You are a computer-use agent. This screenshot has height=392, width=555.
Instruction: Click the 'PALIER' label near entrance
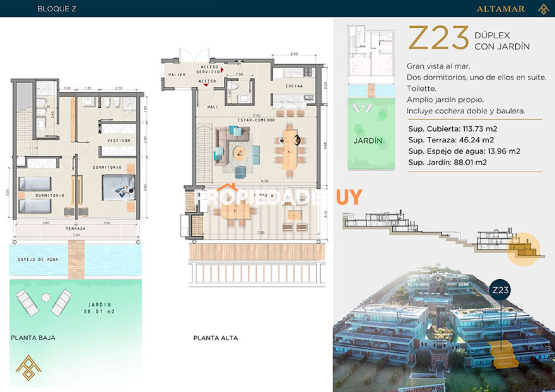(x=177, y=74)
